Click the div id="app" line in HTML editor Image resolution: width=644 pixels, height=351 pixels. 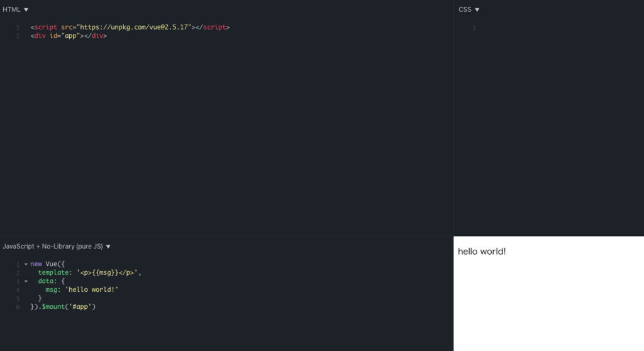point(69,36)
